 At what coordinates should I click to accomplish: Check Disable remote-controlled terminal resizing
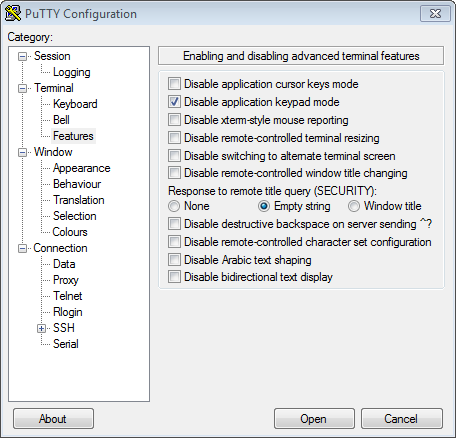(x=174, y=138)
